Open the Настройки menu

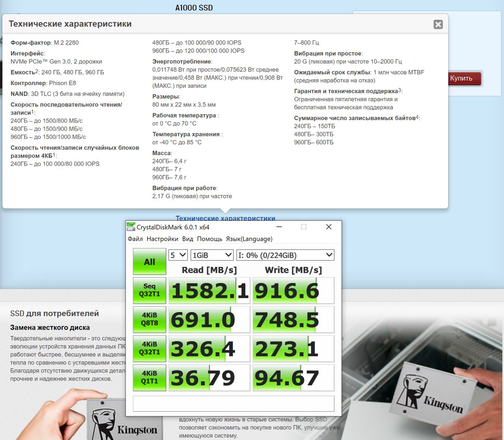(162, 239)
